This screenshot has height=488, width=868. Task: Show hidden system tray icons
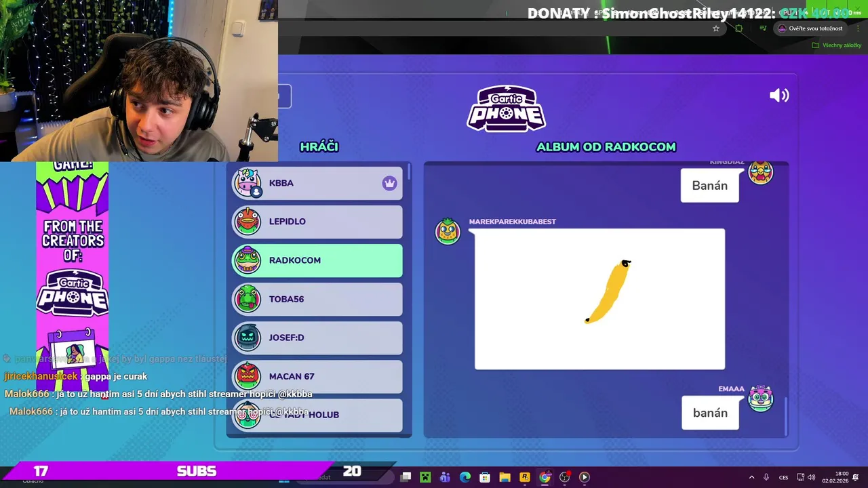[751, 477]
